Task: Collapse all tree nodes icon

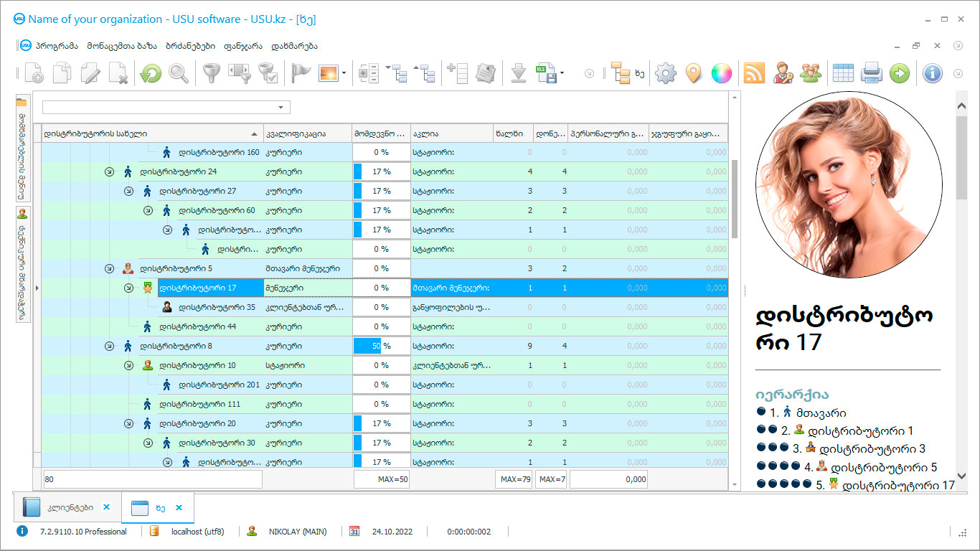Action: click(x=424, y=73)
